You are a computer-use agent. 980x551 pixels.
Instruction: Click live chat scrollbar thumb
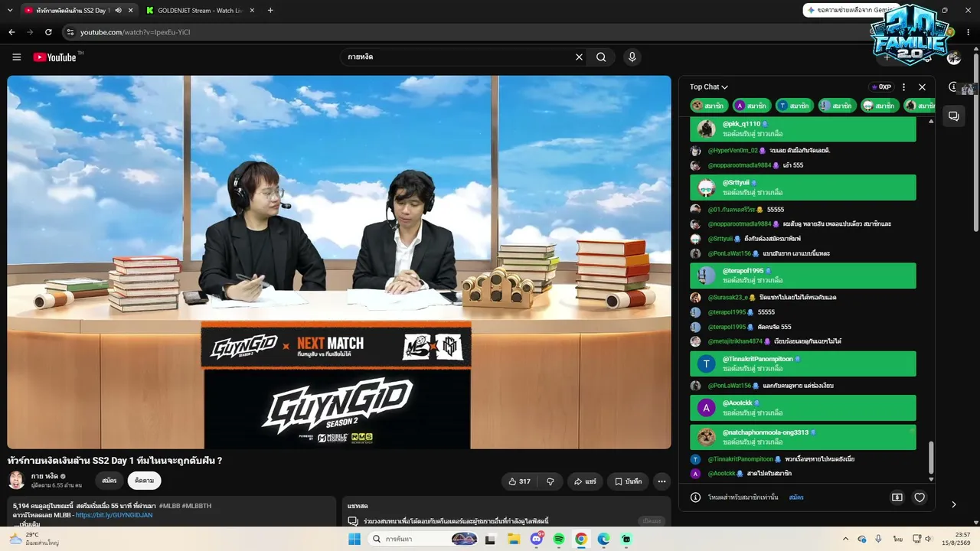click(931, 458)
